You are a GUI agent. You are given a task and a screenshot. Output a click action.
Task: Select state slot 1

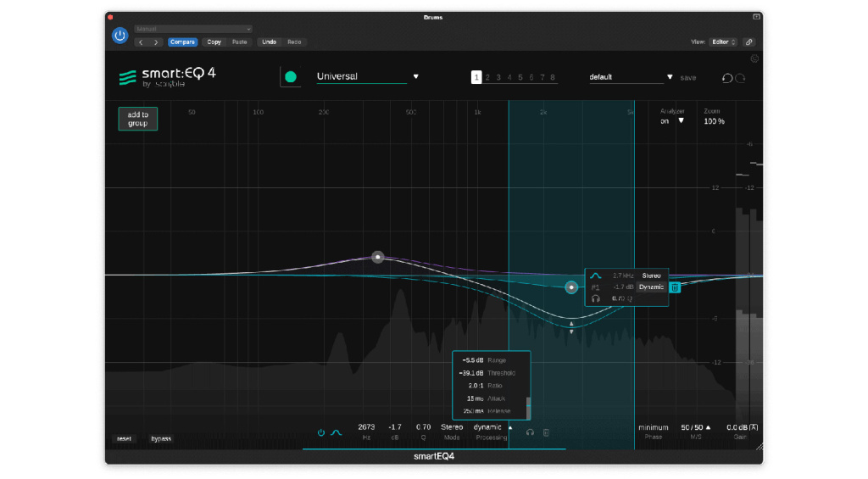click(x=476, y=77)
